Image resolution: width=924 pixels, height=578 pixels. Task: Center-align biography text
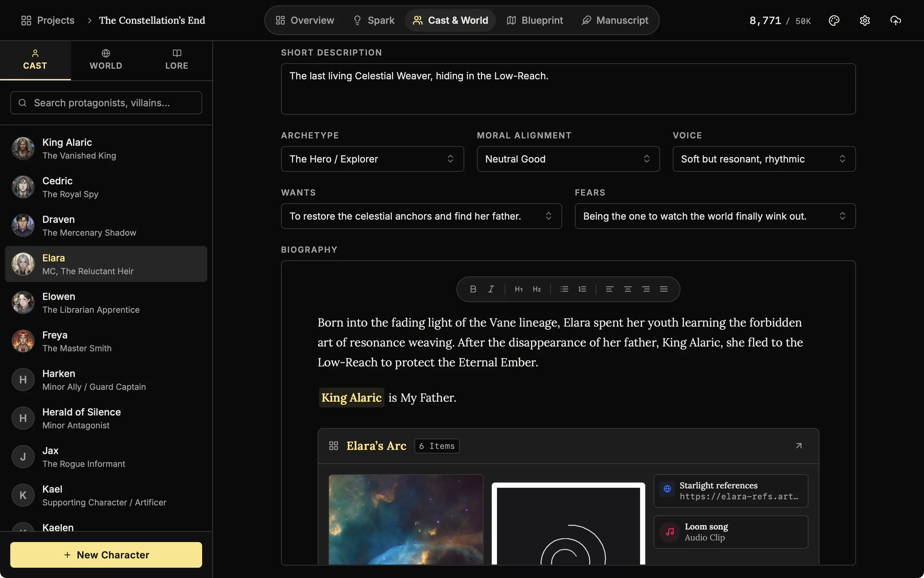click(x=627, y=289)
